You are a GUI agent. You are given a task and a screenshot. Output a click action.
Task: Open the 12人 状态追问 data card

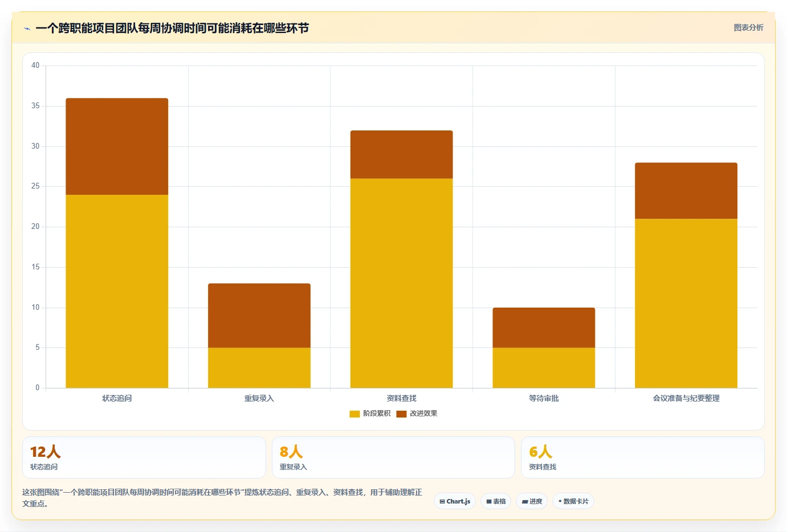point(144,457)
